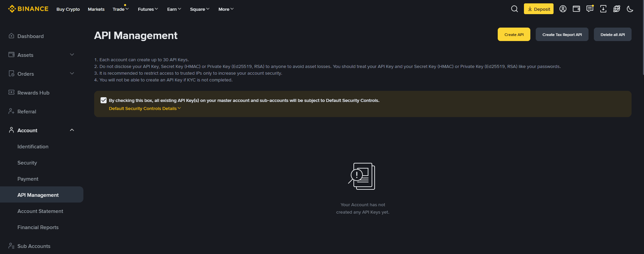This screenshot has height=254, width=644.
Task: Click the 'create up to 30 API Keys' note
Action: [142, 60]
